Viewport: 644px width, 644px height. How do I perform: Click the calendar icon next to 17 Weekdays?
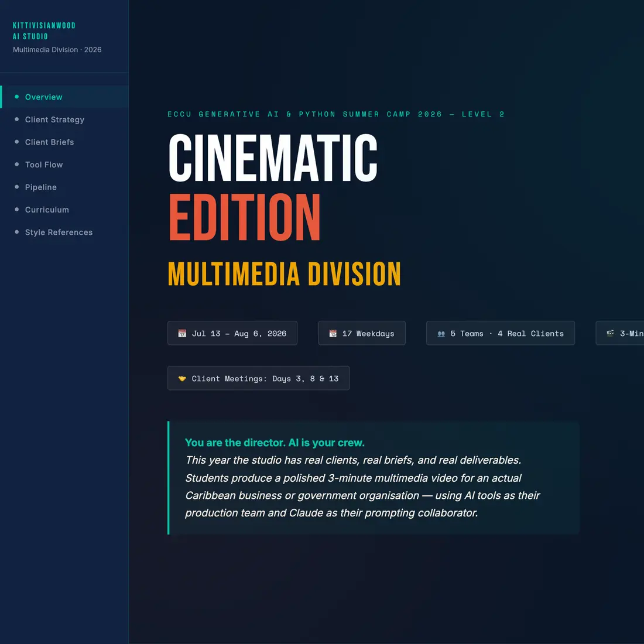(333, 333)
